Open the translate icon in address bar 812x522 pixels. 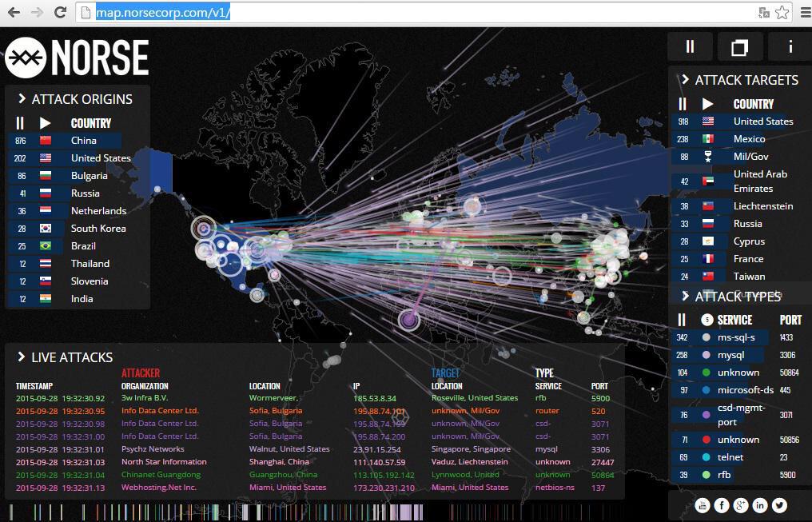(x=764, y=13)
